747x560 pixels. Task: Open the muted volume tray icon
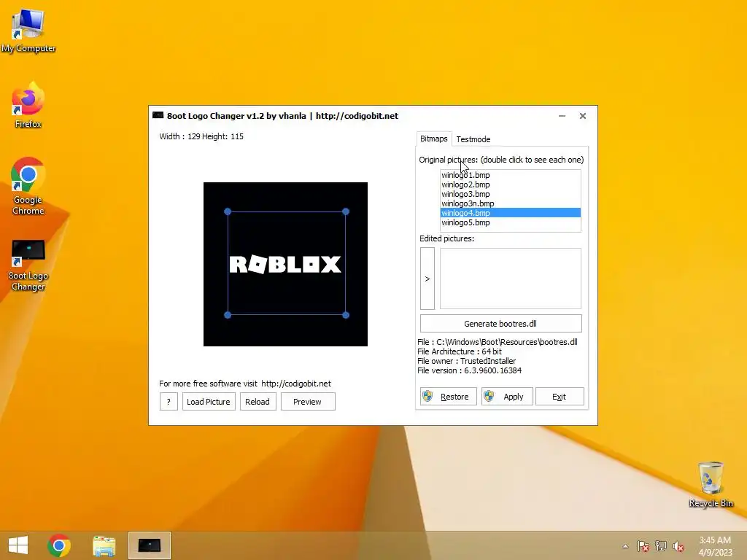(678, 546)
